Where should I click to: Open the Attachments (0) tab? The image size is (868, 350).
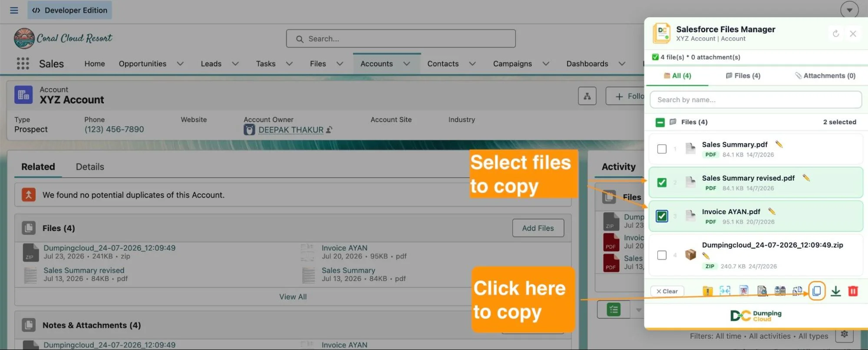point(825,76)
